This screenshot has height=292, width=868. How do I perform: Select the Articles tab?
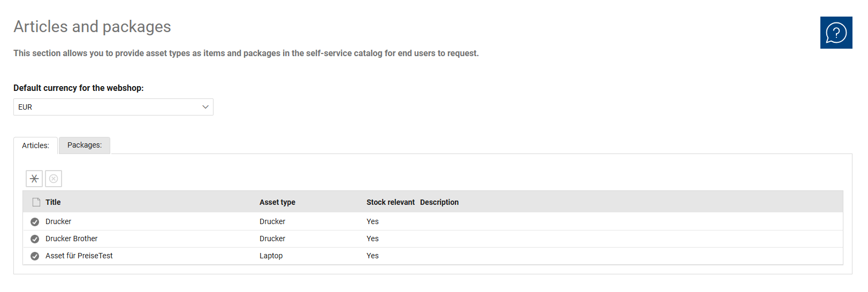coord(35,145)
